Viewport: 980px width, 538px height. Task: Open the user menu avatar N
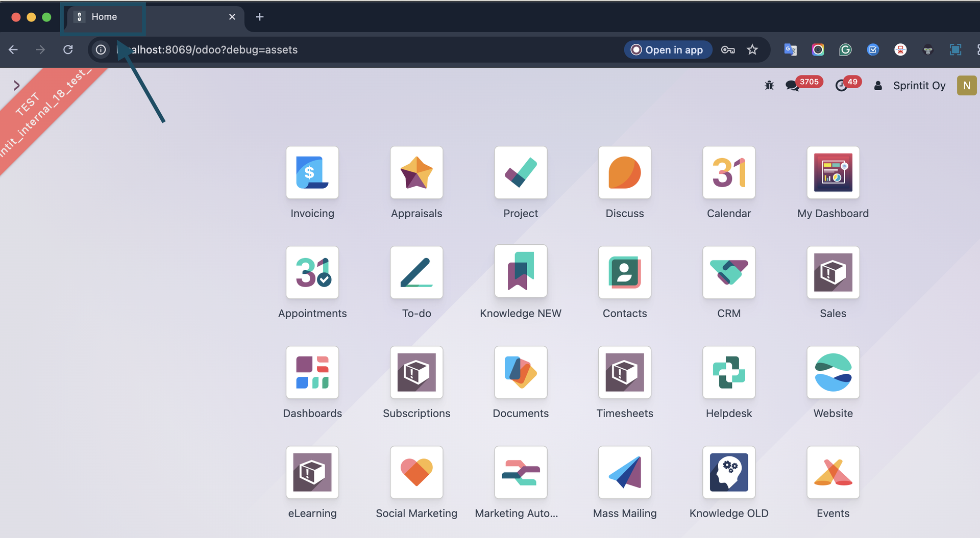coord(967,86)
